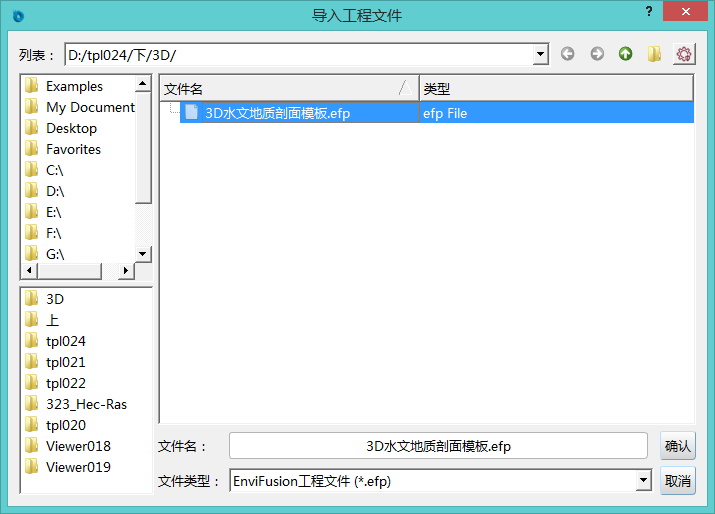Open the 文件类型 dropdown arrow
The width and height of the screenshot is (715, 514).
[x=643, y=480]
